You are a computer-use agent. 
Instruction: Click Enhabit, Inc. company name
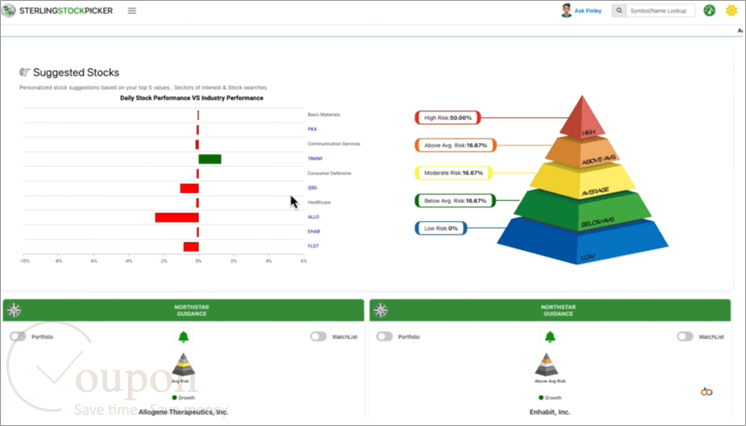[x=550, y=412]
